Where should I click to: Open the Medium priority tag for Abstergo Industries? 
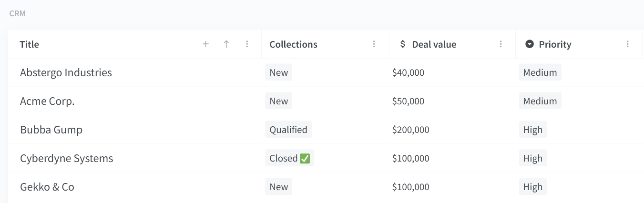click(x=540, y=72)
